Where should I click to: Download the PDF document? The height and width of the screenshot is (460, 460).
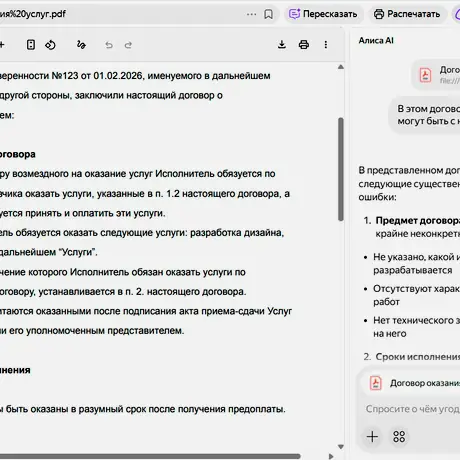(282, 45)
